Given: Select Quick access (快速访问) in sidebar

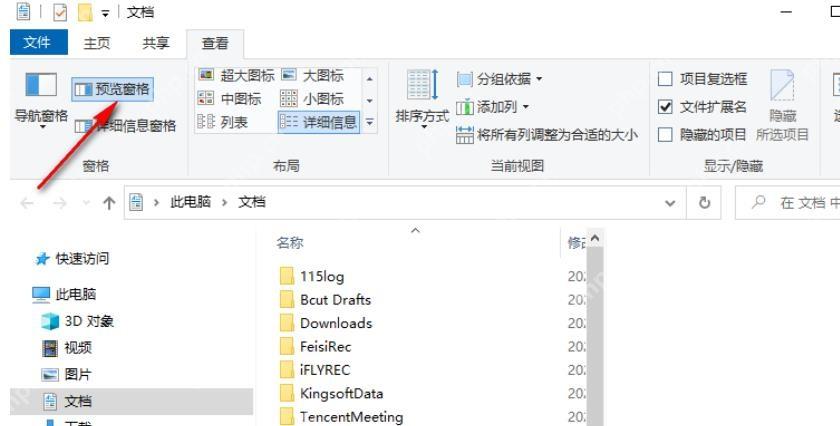Looking at the screenshot, I should tap(72, 259).
